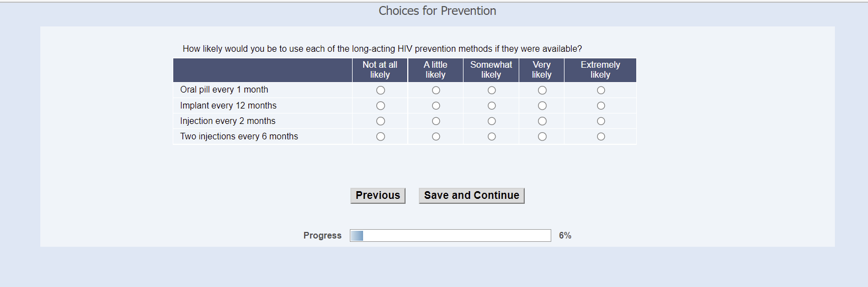Select 'Somewhat likely' for Two injections every 6 months
This screenshot has width=868, height=287.
492,137
